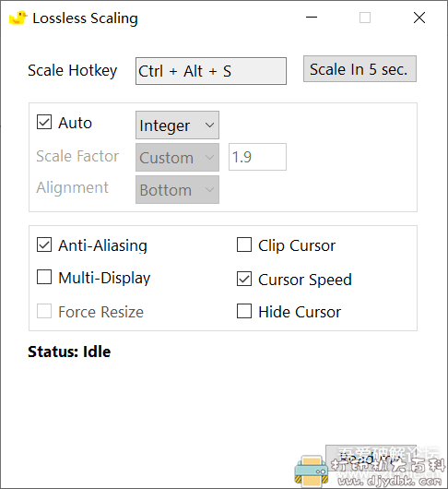Close the Lossless Scaling window

pyautogui.click(x=419, y=18)
